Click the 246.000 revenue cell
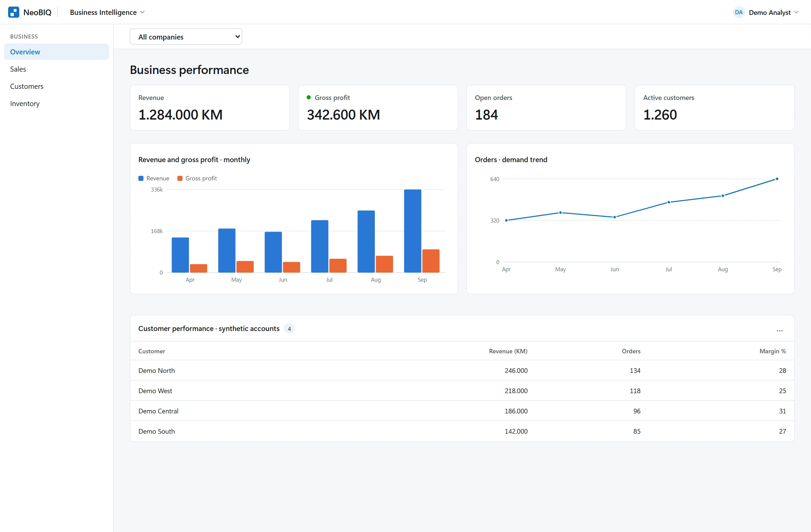The image size is (811, 532). [x=516, y=371]
